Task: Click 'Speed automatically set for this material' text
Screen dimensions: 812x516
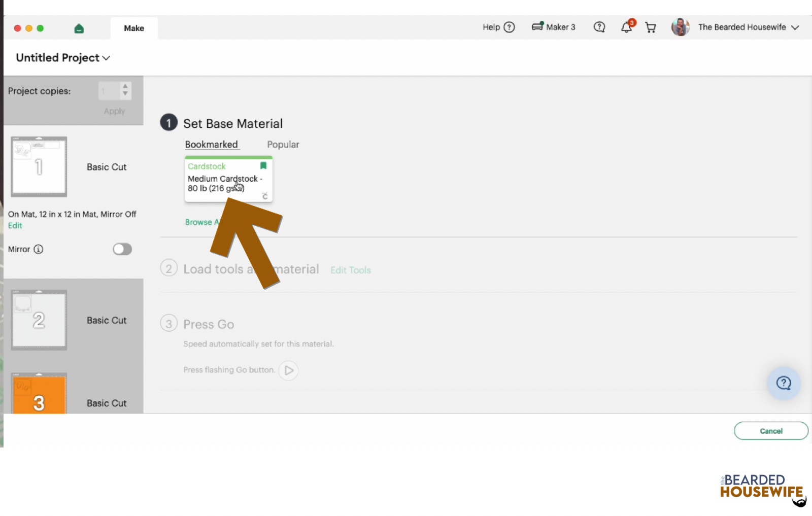Action: pos(258,344)
